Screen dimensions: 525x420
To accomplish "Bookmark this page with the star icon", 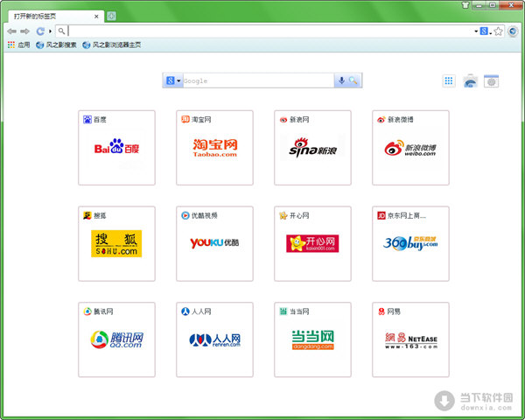I will (498, 31).
